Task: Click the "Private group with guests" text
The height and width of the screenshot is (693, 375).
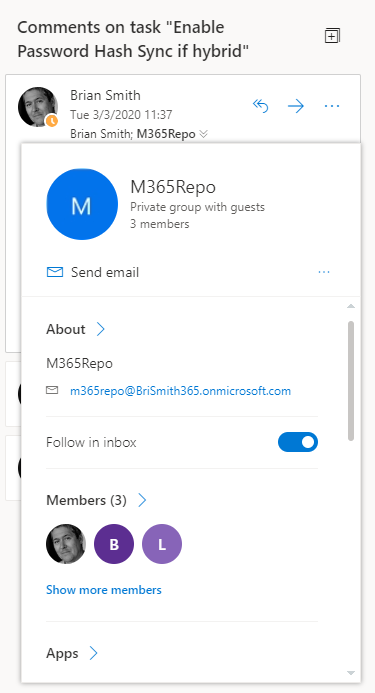Action: pyautogui.click(x=197, y=206)
